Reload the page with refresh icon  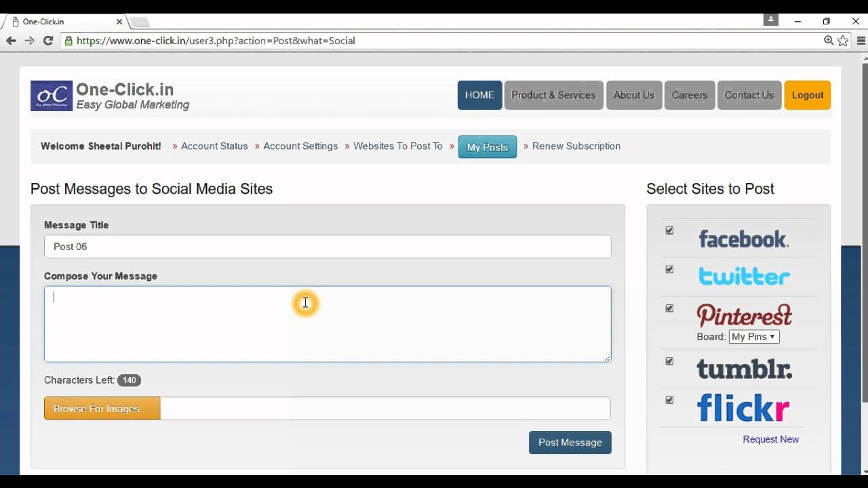48,41
